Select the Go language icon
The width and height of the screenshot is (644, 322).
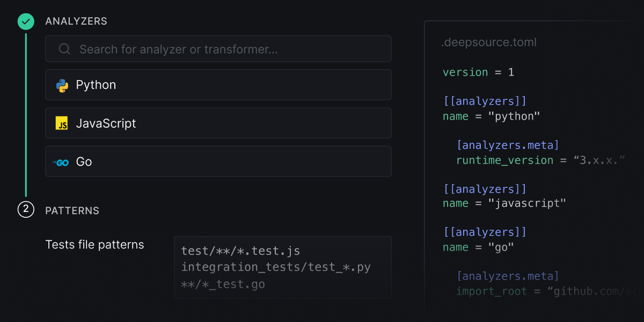61,162
